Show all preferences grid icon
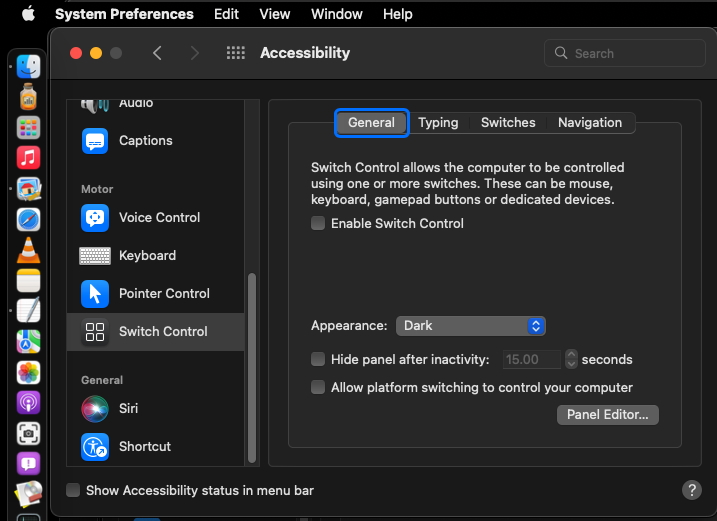 236,53
